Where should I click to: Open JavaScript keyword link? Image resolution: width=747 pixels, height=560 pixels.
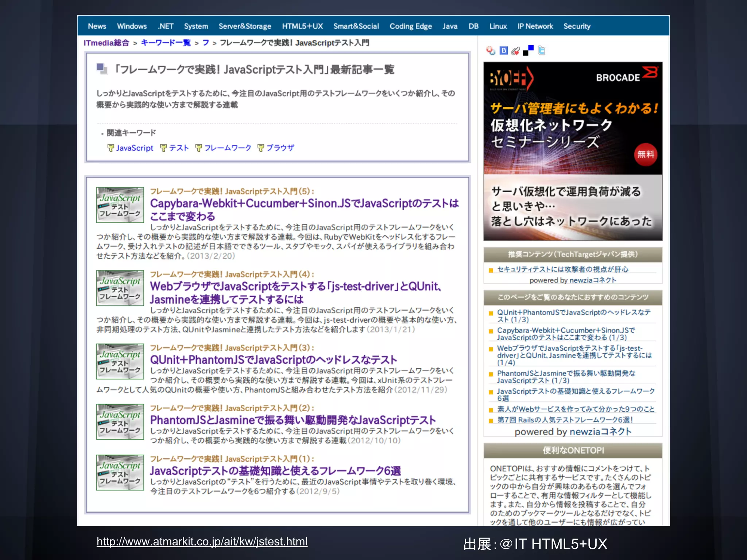click(x=135, y=148)
